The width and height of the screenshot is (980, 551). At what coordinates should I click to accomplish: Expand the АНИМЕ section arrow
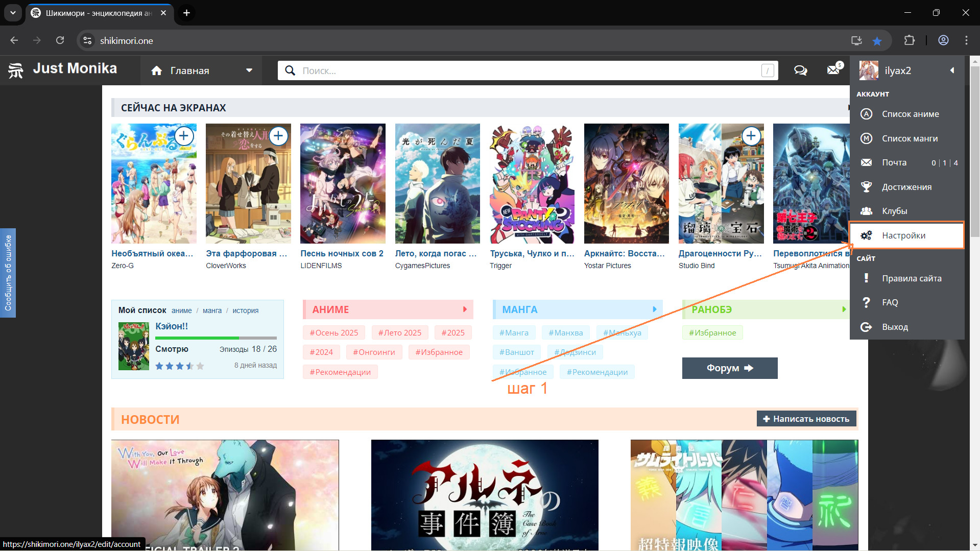[x=465, y=309]
